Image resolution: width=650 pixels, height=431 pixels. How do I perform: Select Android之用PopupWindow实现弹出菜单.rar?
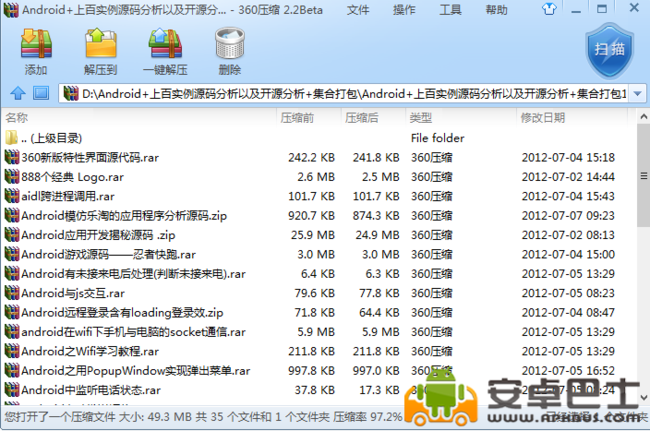136,370
